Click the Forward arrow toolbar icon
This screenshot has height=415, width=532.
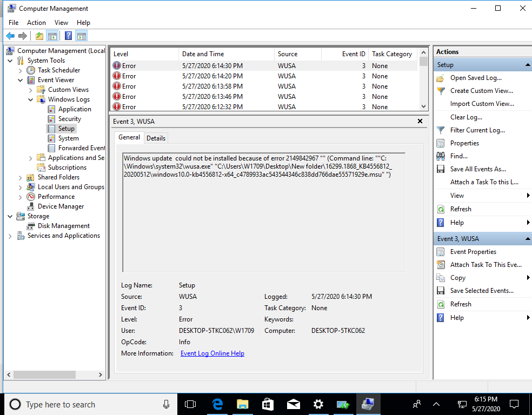point(23,36)
